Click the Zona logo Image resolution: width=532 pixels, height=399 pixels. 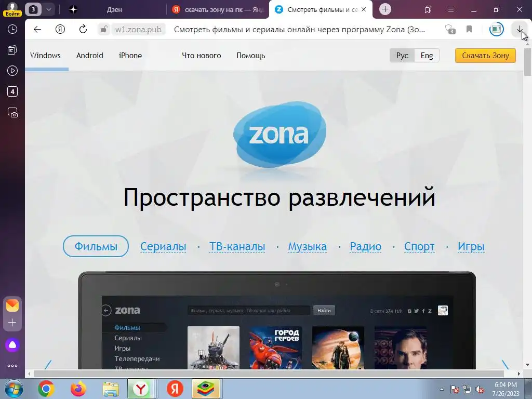(x=280, y=135)
